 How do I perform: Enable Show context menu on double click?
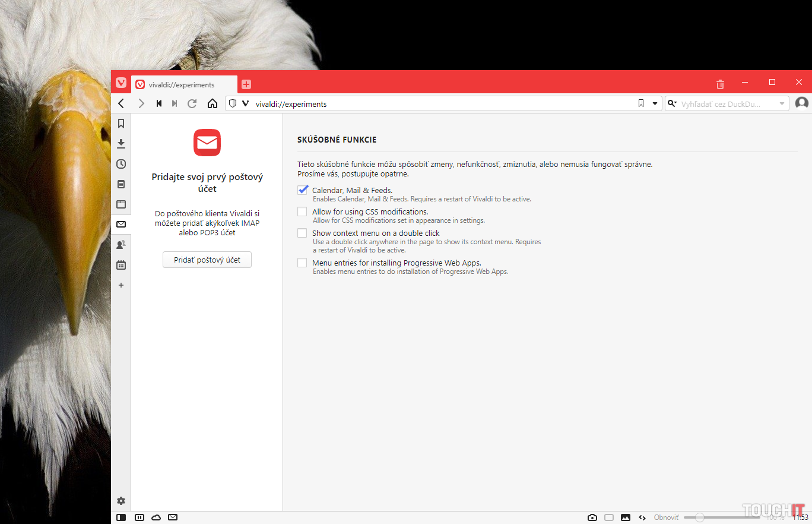[303, 233]
